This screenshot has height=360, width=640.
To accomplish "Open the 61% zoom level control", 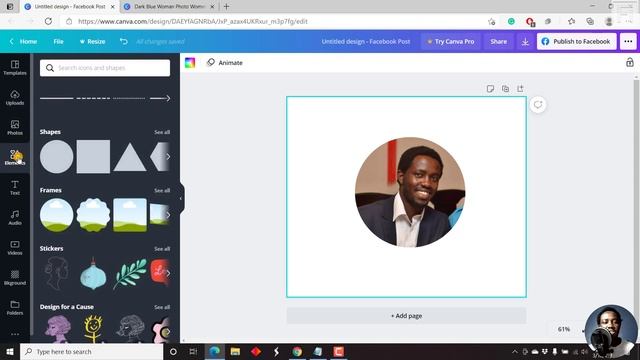I will pyautogui.click(x=564, y=329).
